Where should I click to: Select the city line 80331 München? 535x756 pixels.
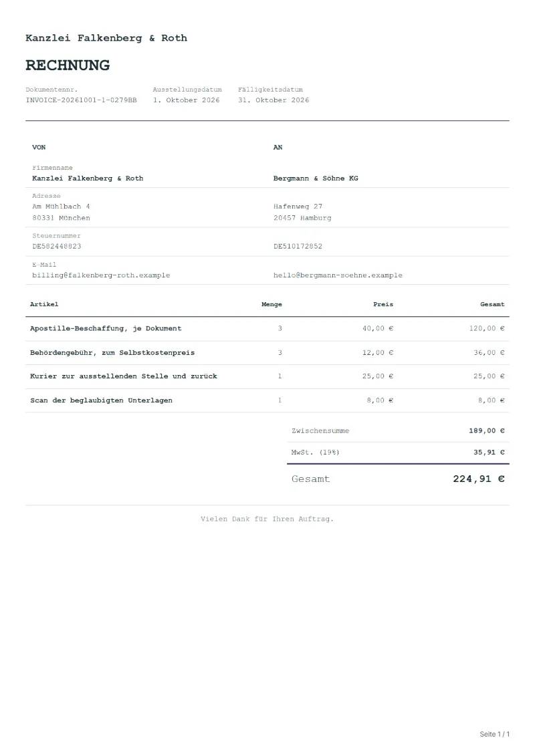click(x=61, y=218)
